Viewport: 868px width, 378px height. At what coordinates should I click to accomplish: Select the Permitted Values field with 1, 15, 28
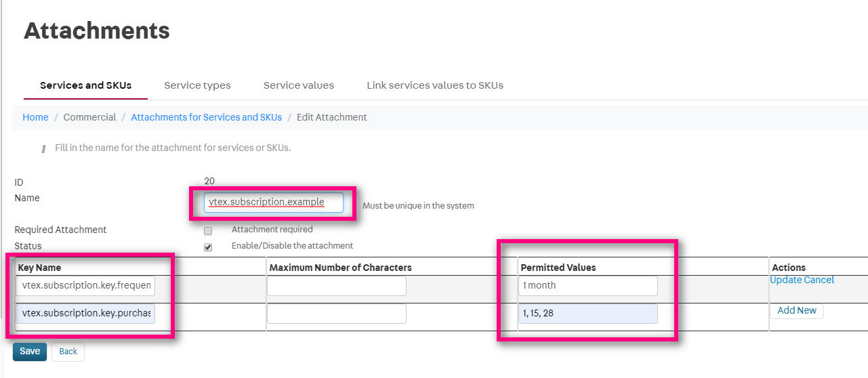tap(587, 314)
